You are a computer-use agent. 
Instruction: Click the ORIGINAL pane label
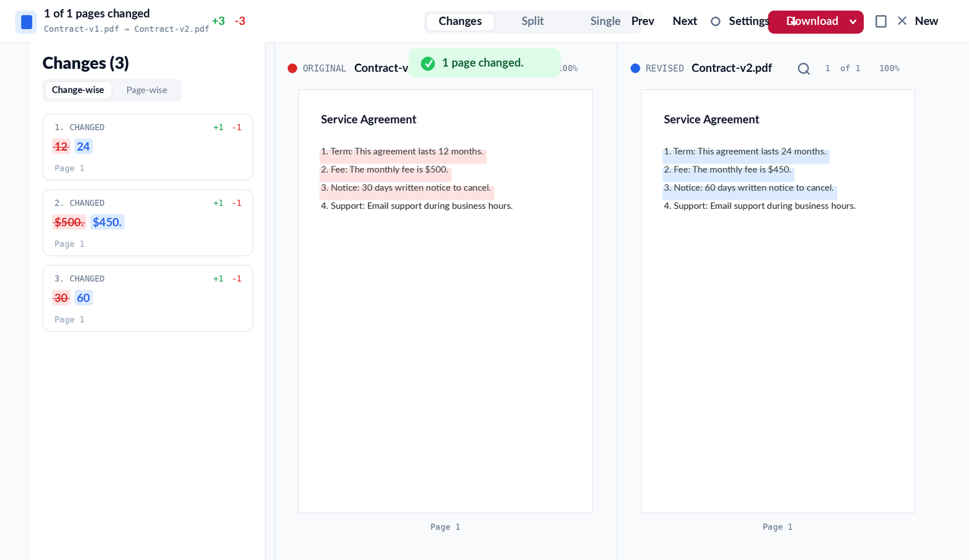325,68
